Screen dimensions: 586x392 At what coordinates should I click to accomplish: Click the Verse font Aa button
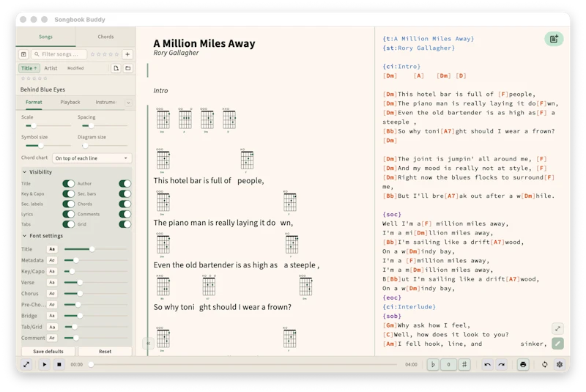(x=52, y=282)
